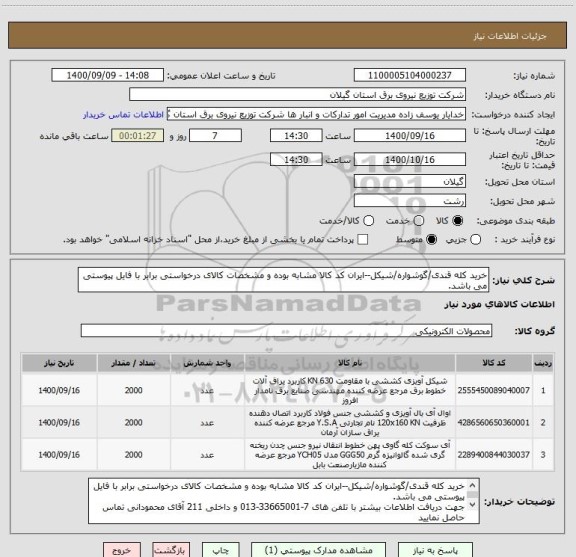Click response deadline date 1400/09/16 field

(x=410, y=136)
